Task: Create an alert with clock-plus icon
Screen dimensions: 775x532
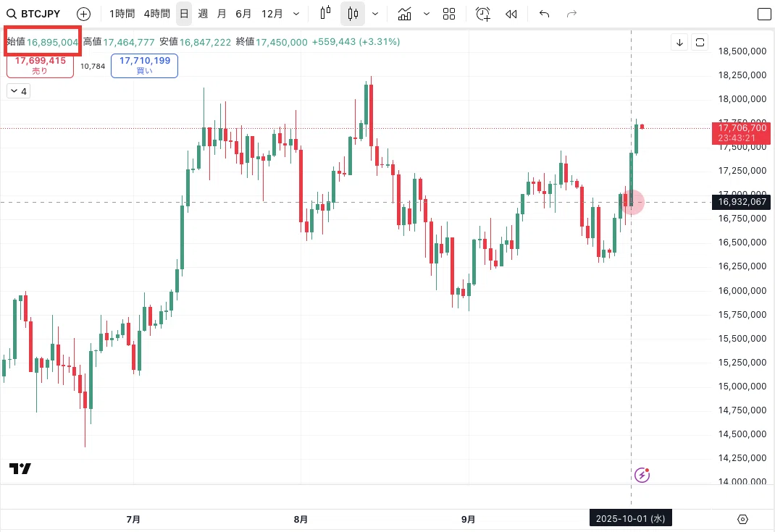Action: [483, 14]
